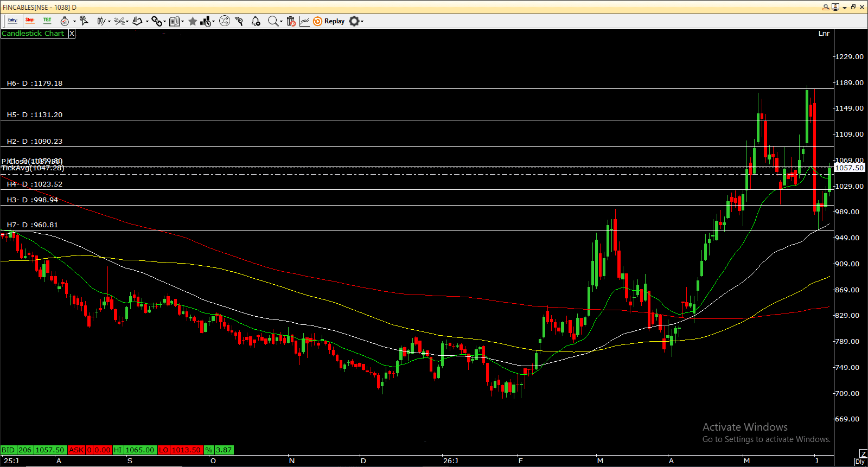The width and height of the screenshot is (868, 467).
Task: Click the 1057.50 current price tag
Action: click(850, 168)
